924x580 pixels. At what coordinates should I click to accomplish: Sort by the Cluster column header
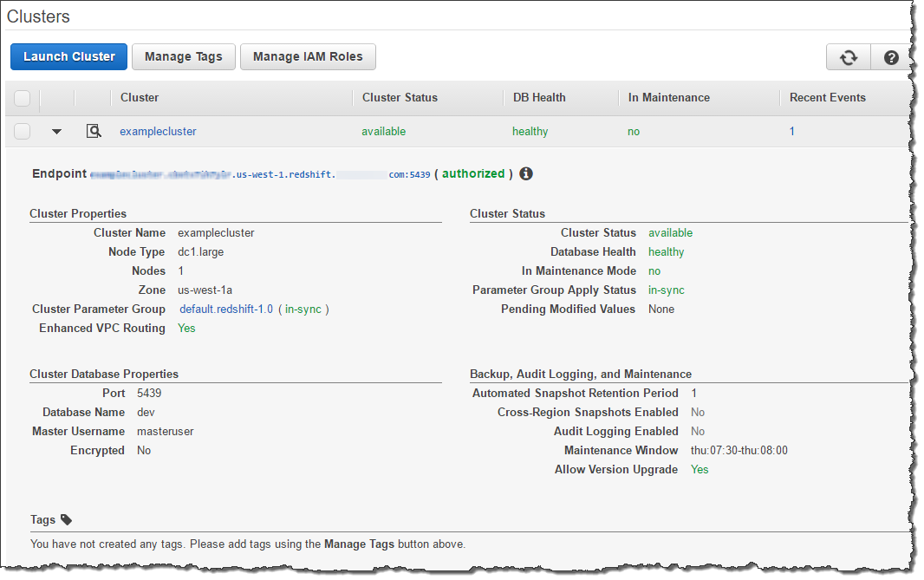140,98
